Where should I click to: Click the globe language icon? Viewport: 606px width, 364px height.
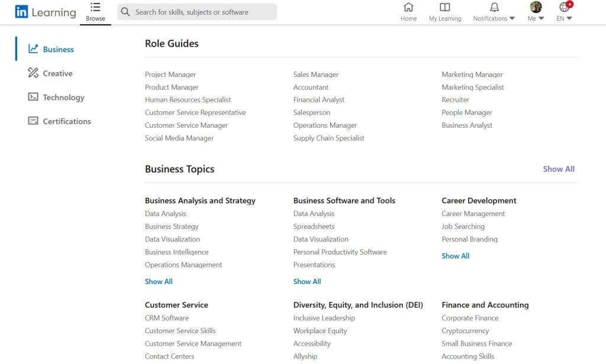(x=565, y=7)
